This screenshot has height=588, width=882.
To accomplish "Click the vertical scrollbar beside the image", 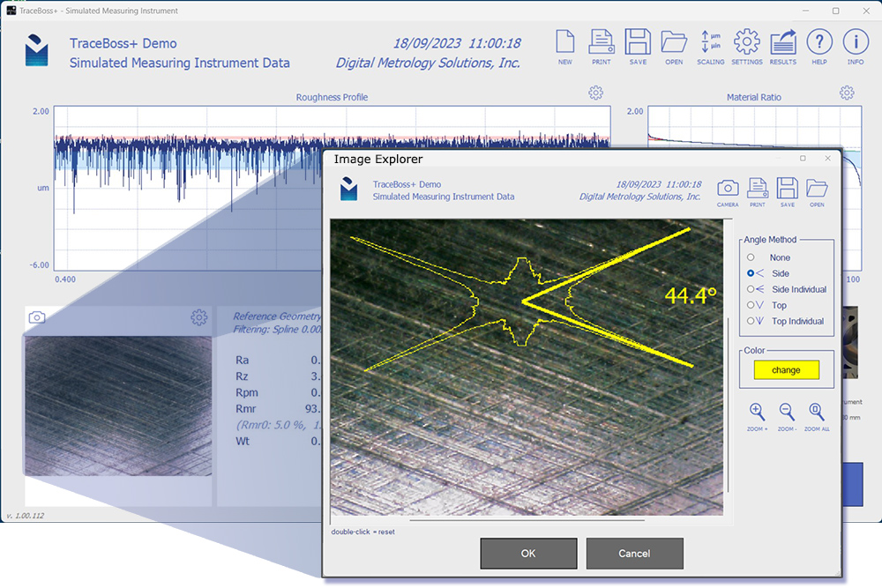I will click(729, 405).
